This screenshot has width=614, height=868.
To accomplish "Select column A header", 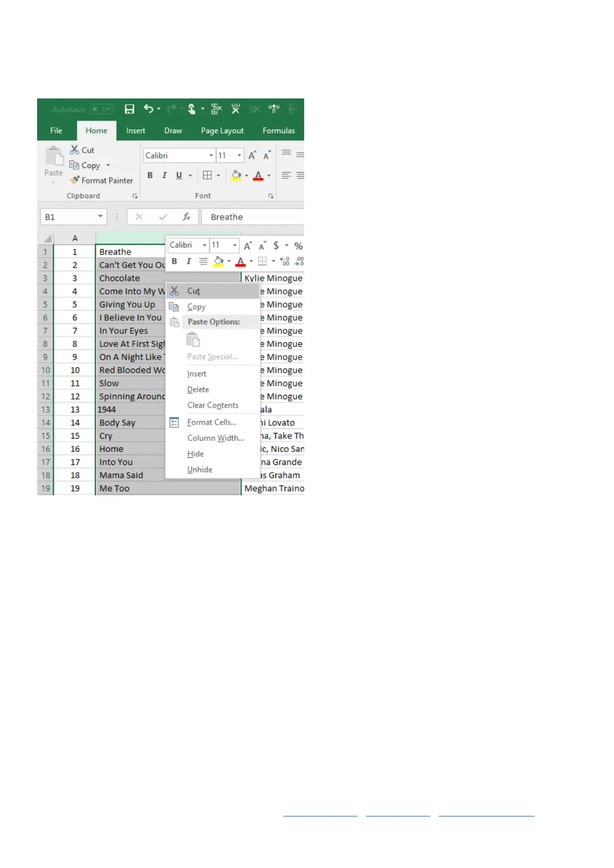I will pyautogui.click(x=75, y=238).
